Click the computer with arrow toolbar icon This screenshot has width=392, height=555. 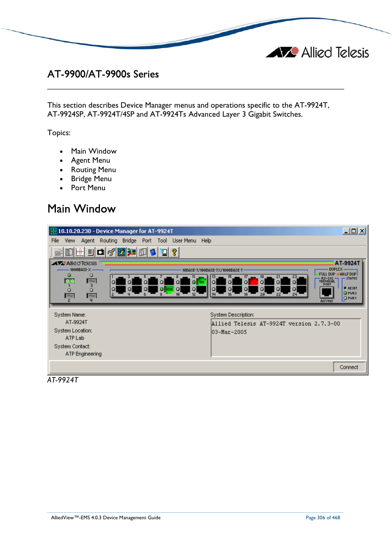tap(164, 252)
